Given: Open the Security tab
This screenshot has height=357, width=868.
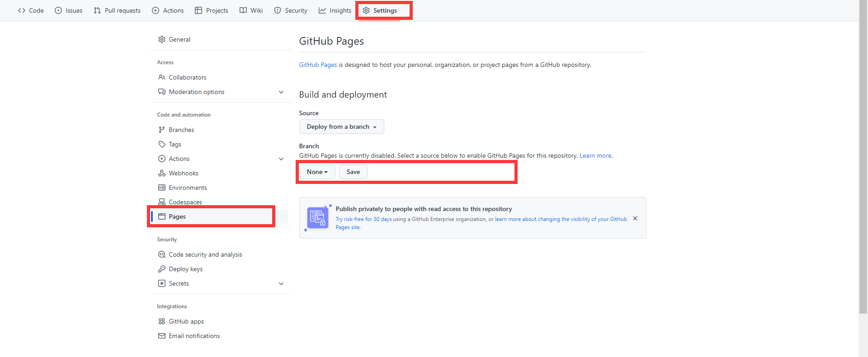Looking at the screenshot, I should click(x=291, y=10).
